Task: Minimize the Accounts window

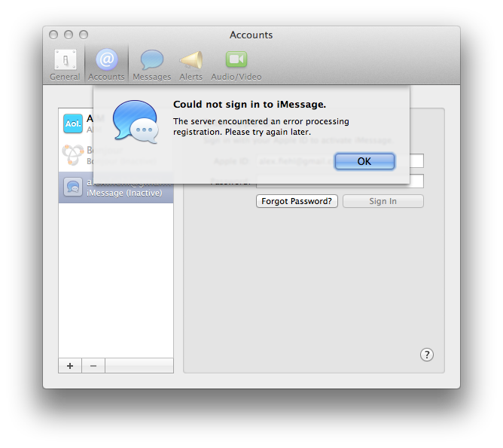Action: point(69,35)
